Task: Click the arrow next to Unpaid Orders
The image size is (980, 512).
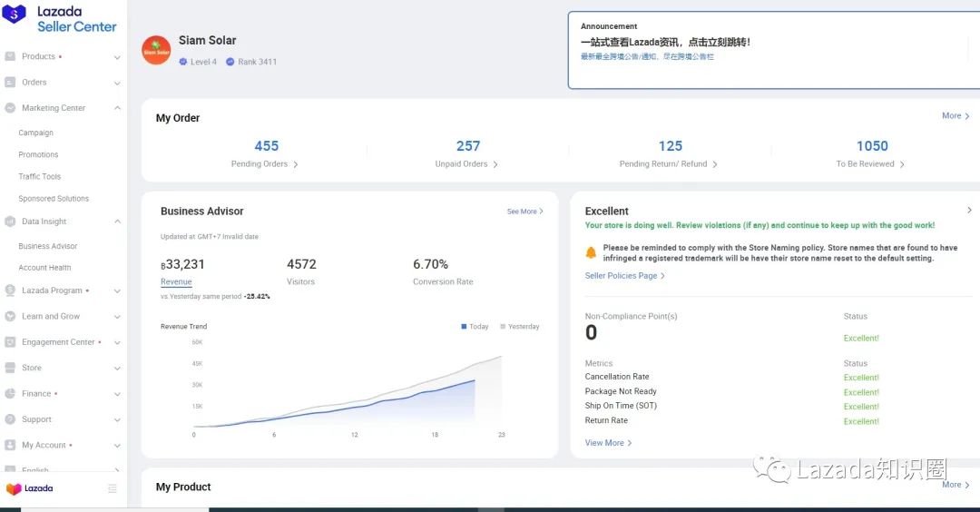Action: [495, 164]
